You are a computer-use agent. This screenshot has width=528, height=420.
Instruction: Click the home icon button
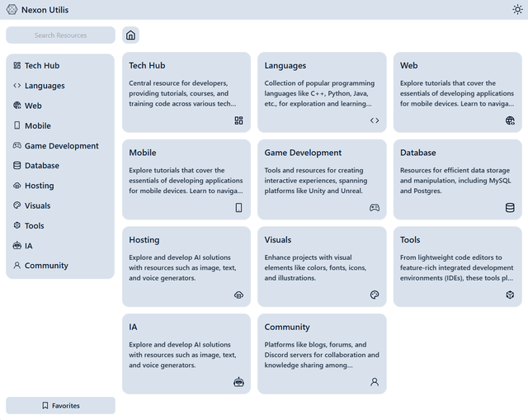(130, 35)
